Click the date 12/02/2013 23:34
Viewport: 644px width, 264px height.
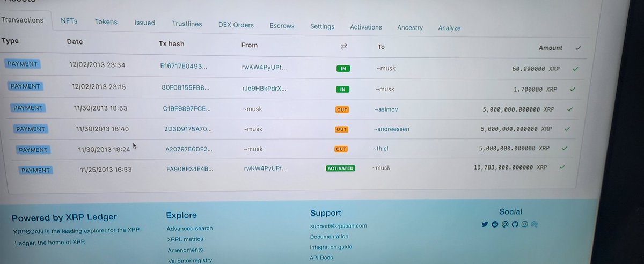tap(97, 65)
